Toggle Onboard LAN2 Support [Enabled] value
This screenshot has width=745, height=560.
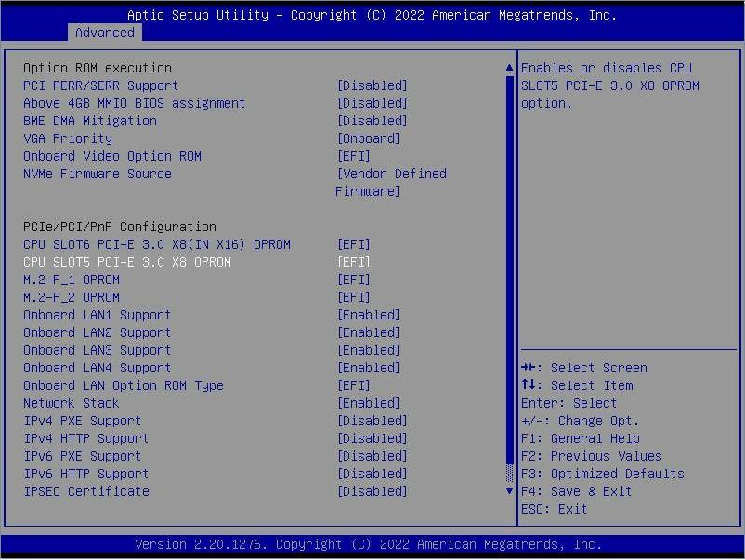368,332
